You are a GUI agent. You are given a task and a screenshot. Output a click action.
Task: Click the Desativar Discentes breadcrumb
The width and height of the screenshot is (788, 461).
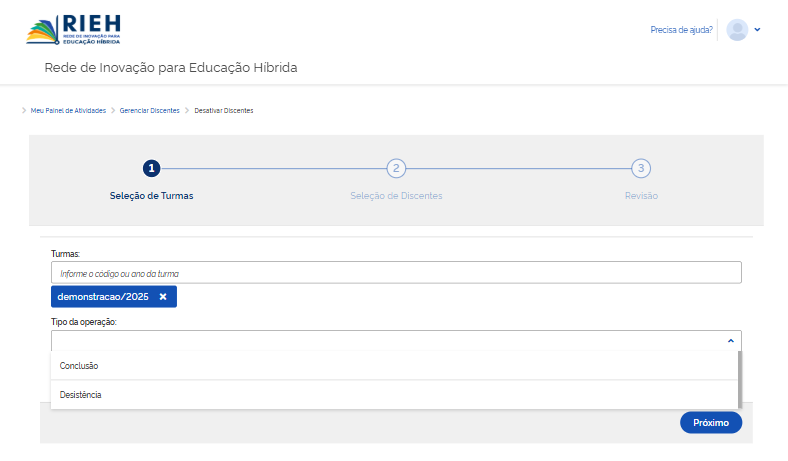pos(224,110)
